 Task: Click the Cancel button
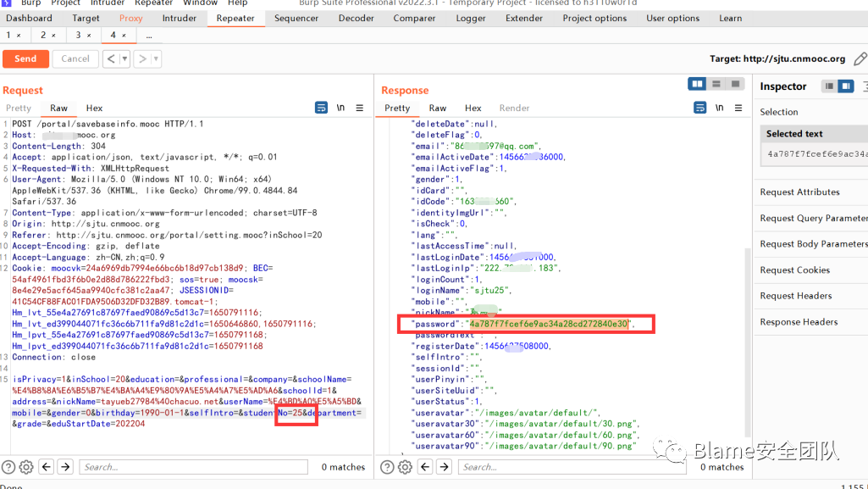point(75,58)
